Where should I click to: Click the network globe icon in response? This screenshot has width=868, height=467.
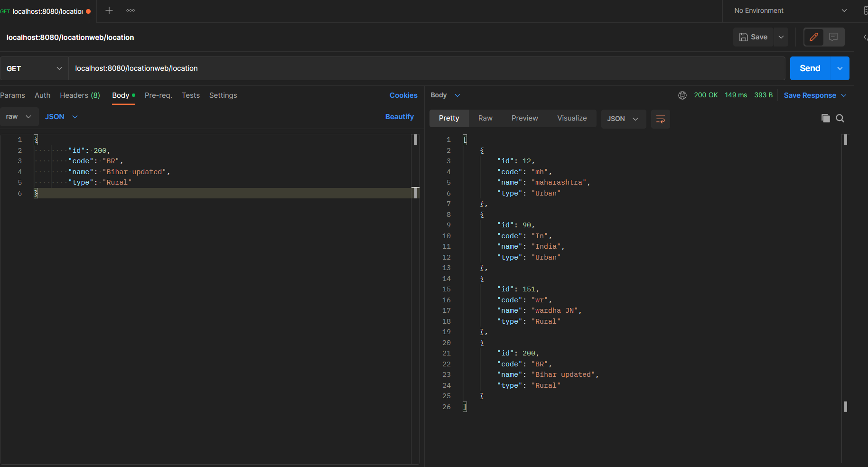682,95
